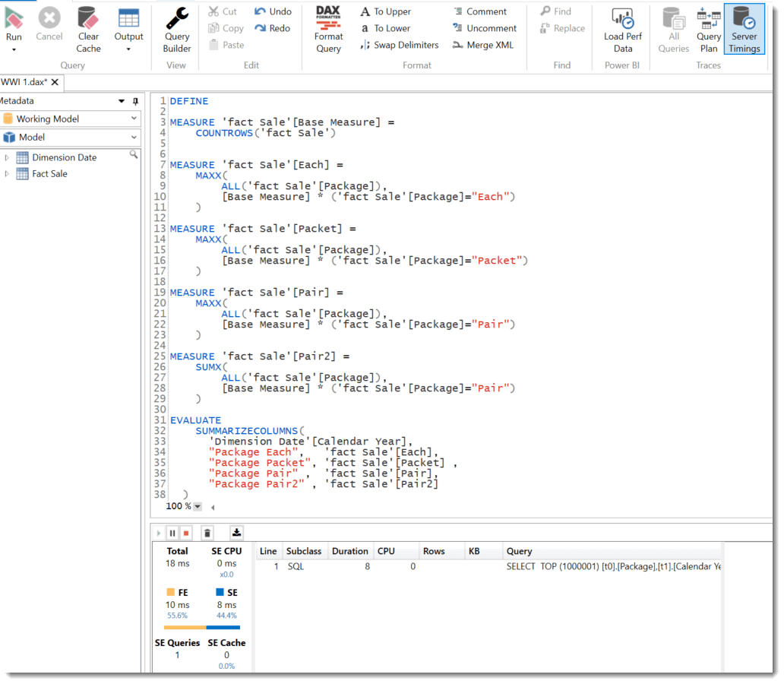Screen dimensions: 784x684
Task: Click the Redo button
Action: tap(273, 28)
